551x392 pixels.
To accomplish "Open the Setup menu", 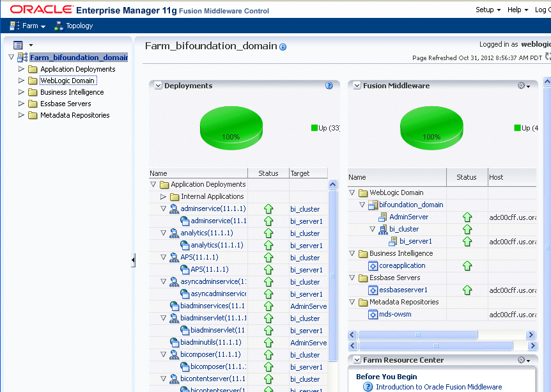I will coord(488,10).
